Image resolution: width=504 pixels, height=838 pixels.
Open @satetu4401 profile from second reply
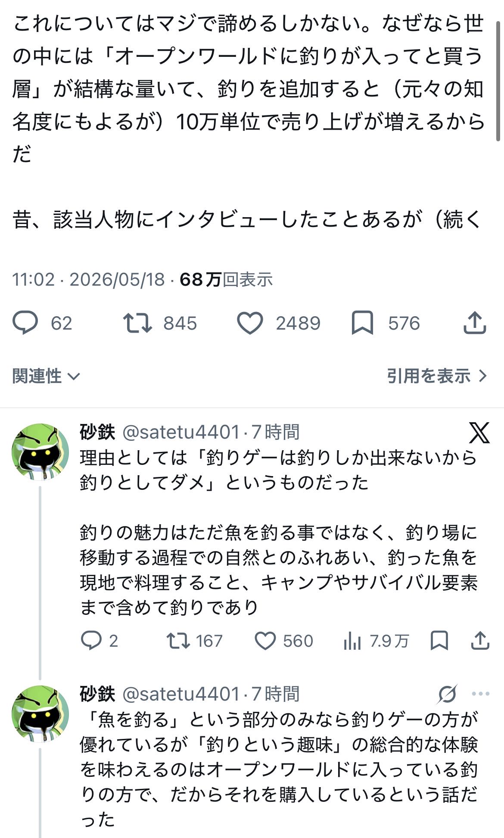(x=180, y=694)
